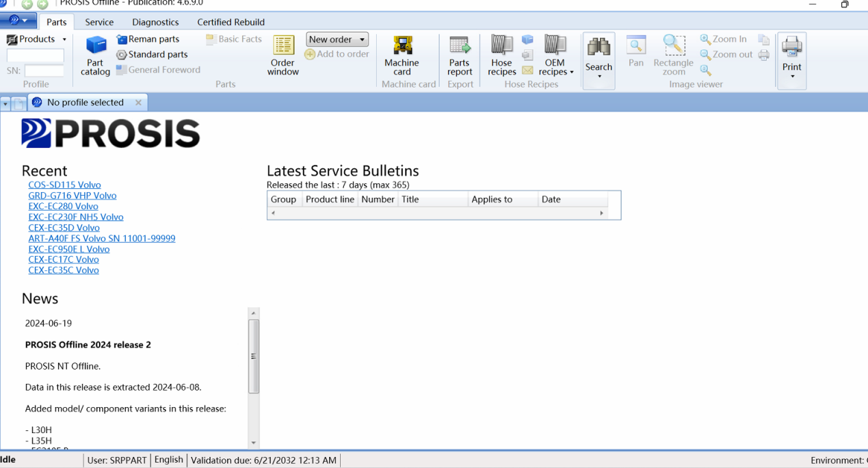Click the PROSIS Offline 2024 release 2 headline

[x=88, y=345]
